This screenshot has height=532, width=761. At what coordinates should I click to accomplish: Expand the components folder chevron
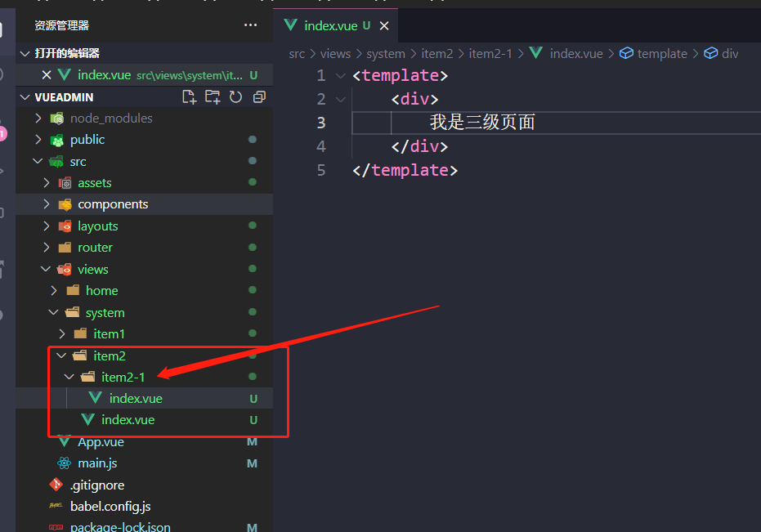tap(46, 203)
